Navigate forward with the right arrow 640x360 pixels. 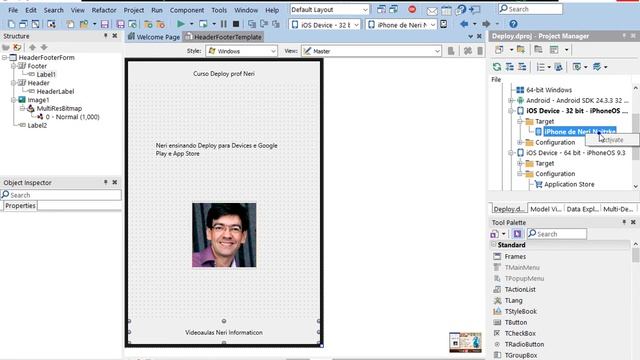point(486,24)
